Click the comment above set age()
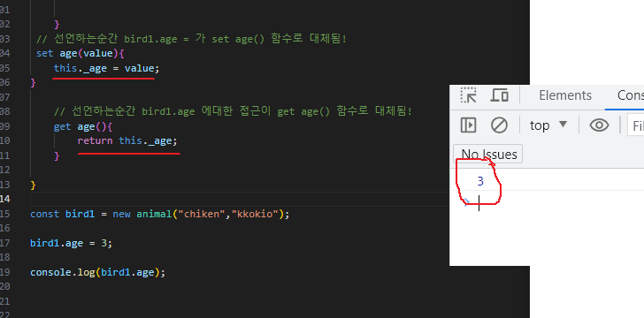 tap(191, 39)
